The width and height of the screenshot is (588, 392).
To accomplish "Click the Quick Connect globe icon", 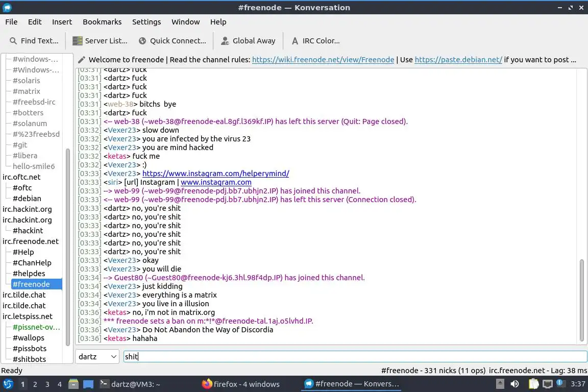I will click(x=142, y=41).
